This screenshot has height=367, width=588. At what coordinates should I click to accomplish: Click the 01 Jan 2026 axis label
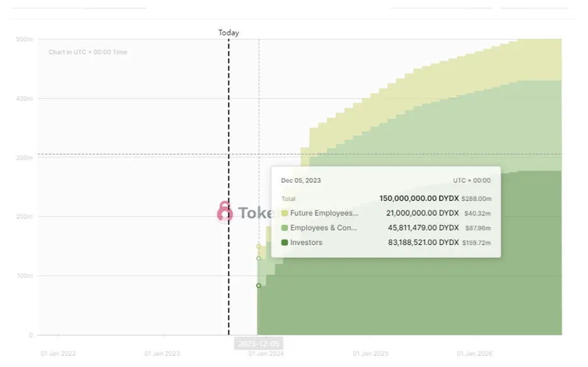474,354
